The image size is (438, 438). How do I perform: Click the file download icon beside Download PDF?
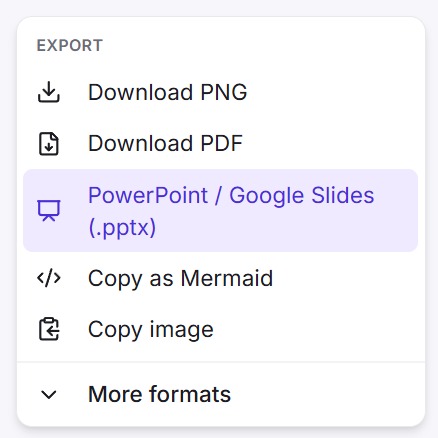pyautogui.click(x=49, y=144)
